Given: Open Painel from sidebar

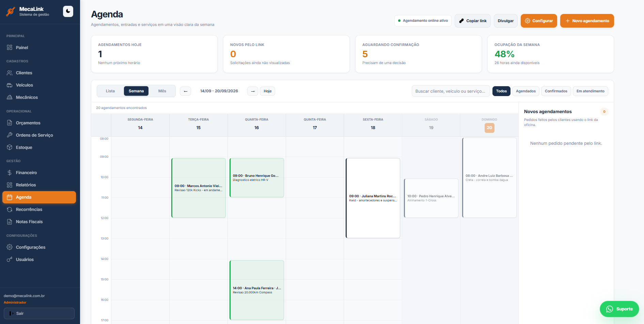Looking at the screenshot, I should click(39, 48).
